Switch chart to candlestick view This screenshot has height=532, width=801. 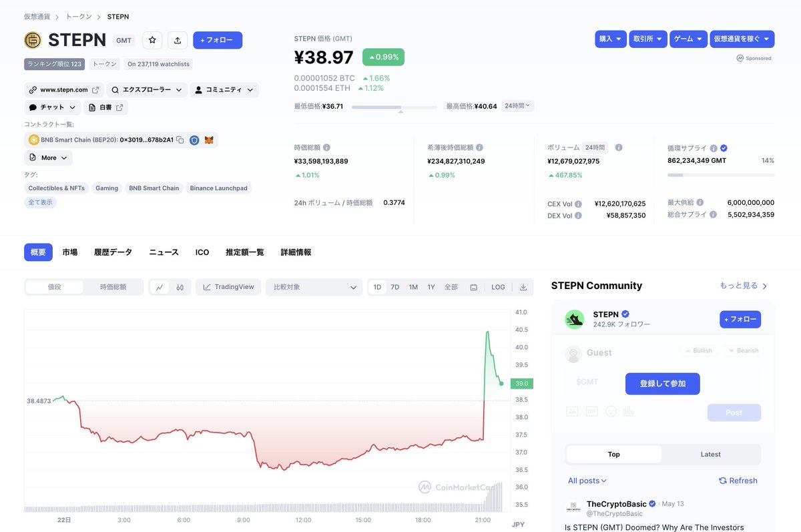(180, 287)
